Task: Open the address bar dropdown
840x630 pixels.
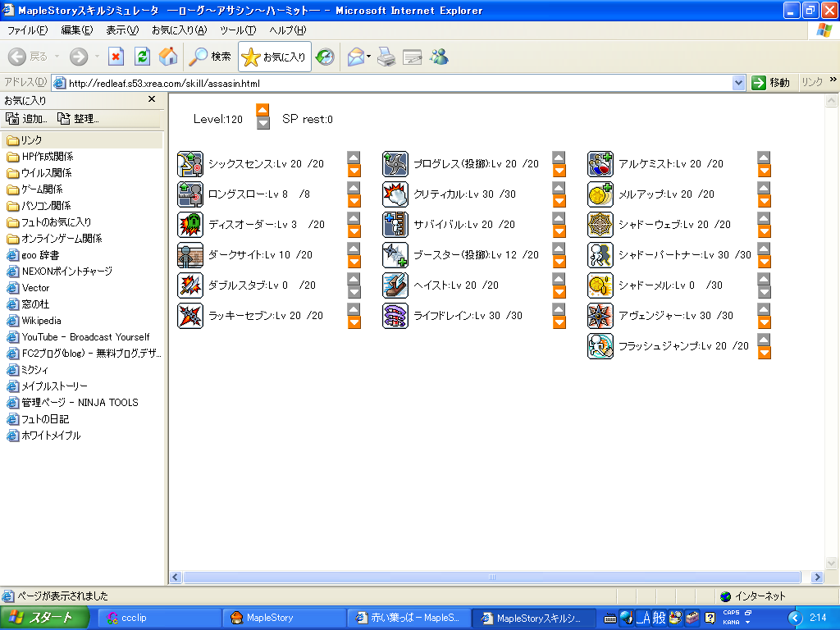Action: pos(738,83)
